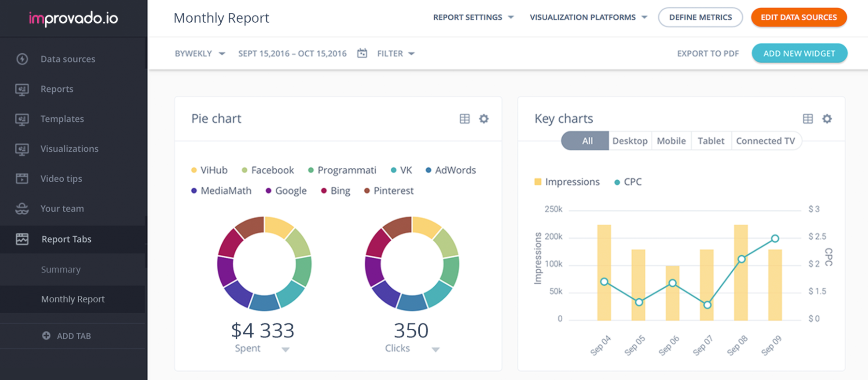Click the Video tips sidebar icon

tap(22, 178)
